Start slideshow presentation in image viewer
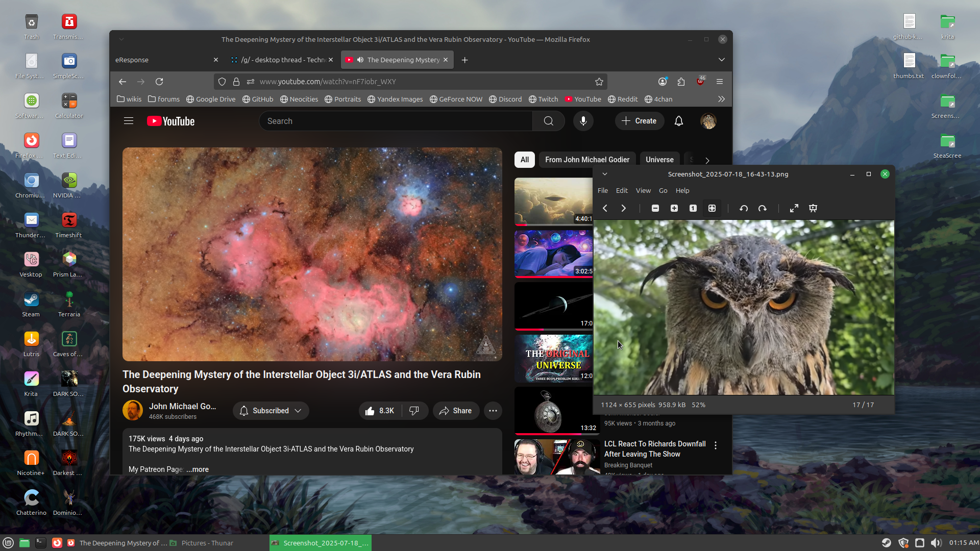The width and height of the screenshot is (980, 551). pyautogui.click(x=813, y=208)
